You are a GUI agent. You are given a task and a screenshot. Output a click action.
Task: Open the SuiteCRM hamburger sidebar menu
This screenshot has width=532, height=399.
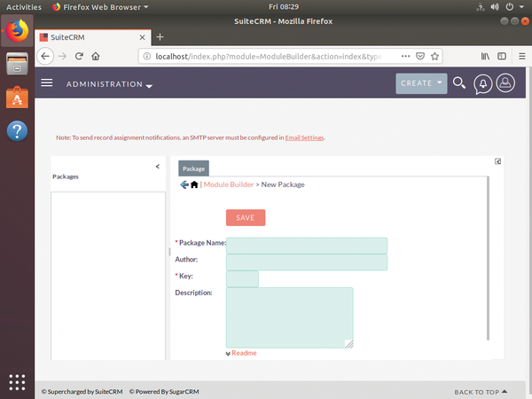[47, 82]
